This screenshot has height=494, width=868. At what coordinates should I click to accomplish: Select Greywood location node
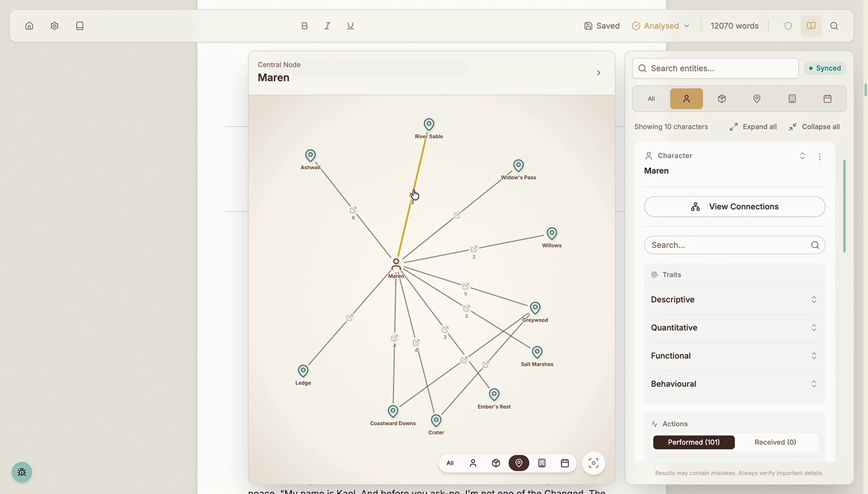535,308
